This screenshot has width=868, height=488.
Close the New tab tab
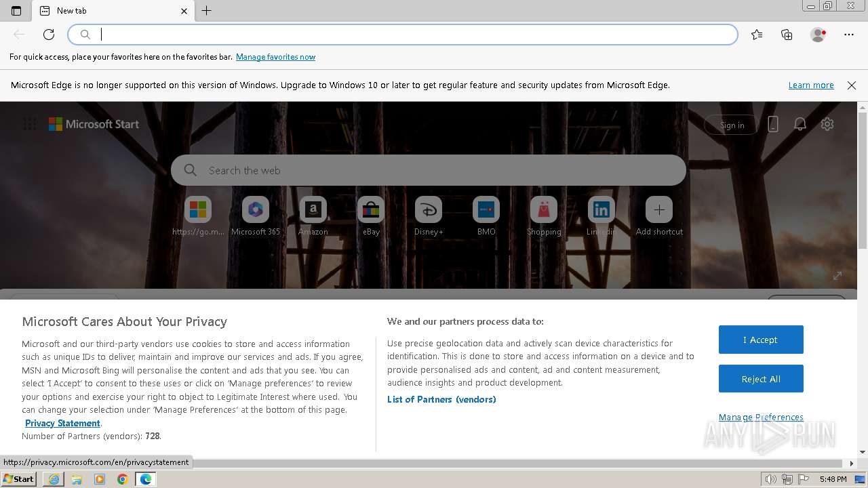184,11
